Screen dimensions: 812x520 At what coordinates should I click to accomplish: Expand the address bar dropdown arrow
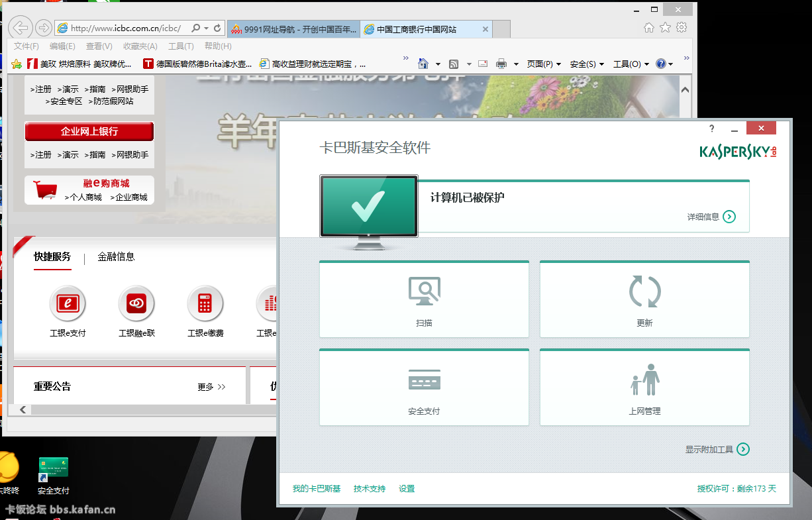(x=207, y=28)
